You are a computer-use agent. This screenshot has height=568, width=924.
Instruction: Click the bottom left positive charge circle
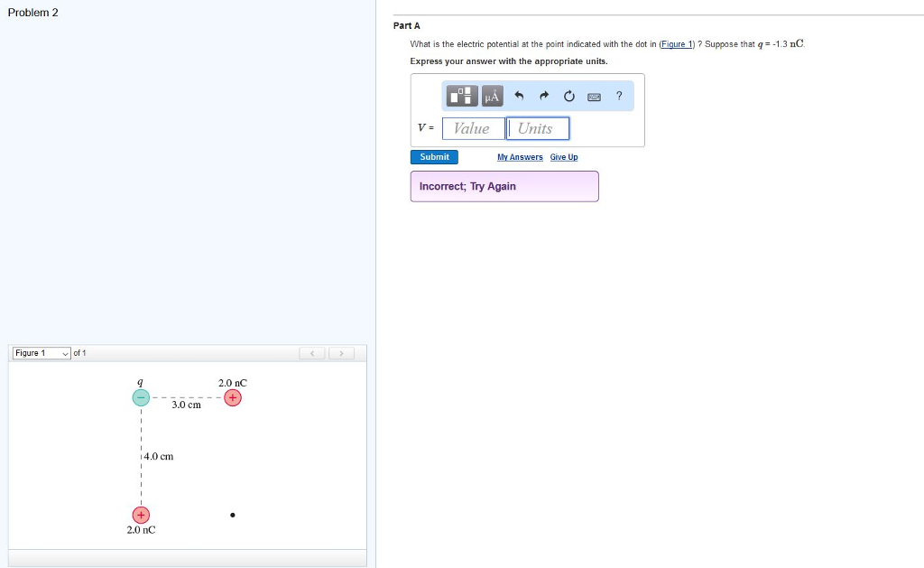[141, 515]
